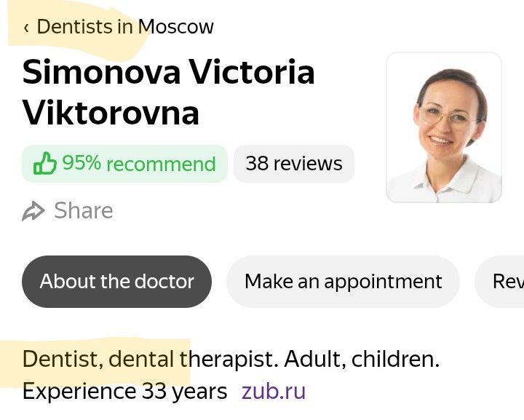
Task: Switch to the About the doctor tab
Action: pos(116,281)
